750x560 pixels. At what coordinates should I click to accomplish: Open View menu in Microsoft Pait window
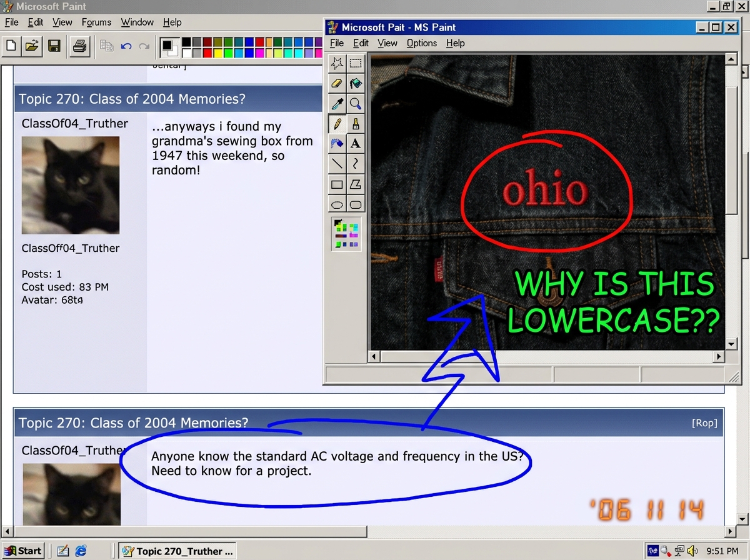point(387,43)
